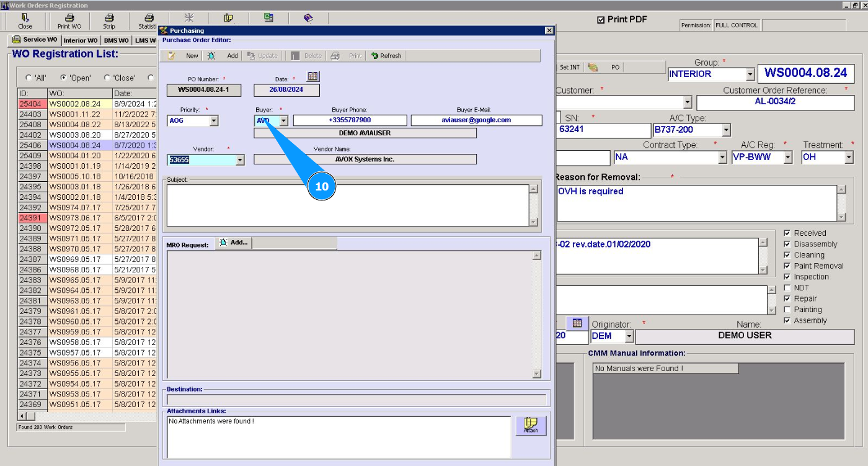Click the WO list horizontal scrollbar left arrow
This screenshot has height=466, width=868.
[23, 416]
